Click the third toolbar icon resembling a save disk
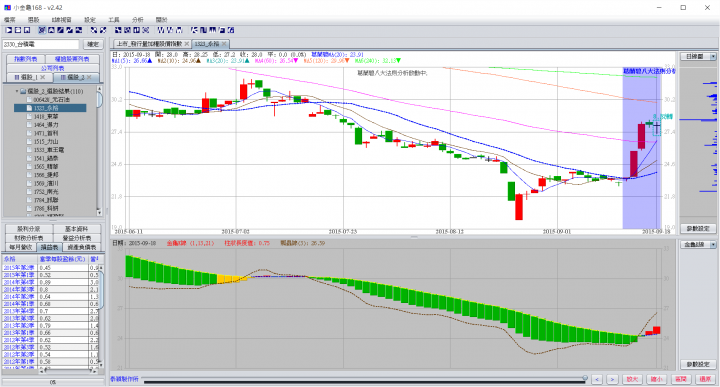 [x=27, y=30]
